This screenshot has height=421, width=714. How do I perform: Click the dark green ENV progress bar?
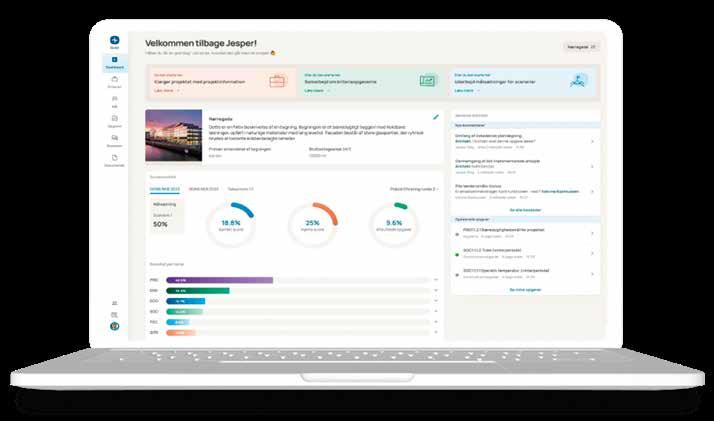198,291
